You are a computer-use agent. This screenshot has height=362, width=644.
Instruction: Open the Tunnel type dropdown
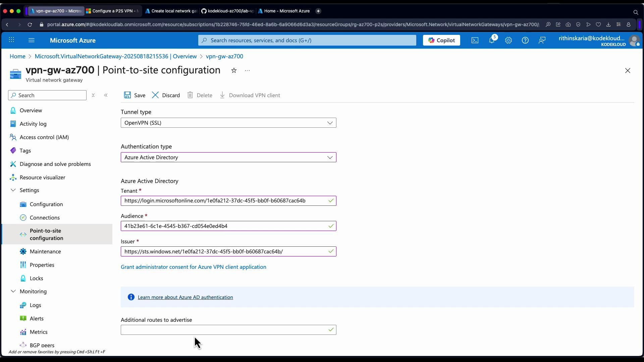[x=228, y=123]
